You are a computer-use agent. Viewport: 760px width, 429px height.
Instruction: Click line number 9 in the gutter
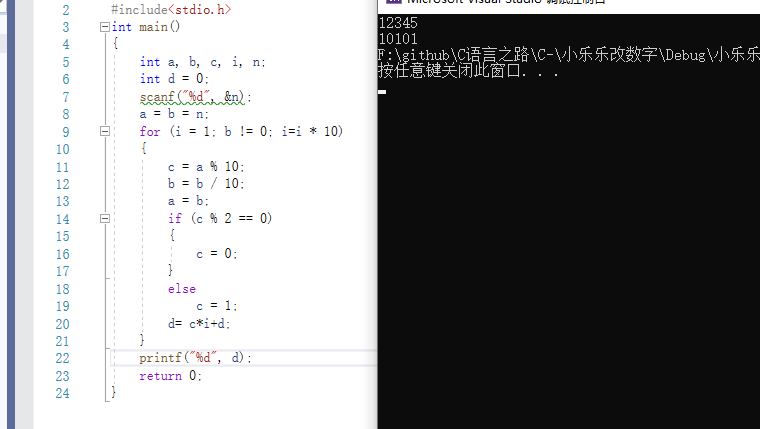[65, 132]
